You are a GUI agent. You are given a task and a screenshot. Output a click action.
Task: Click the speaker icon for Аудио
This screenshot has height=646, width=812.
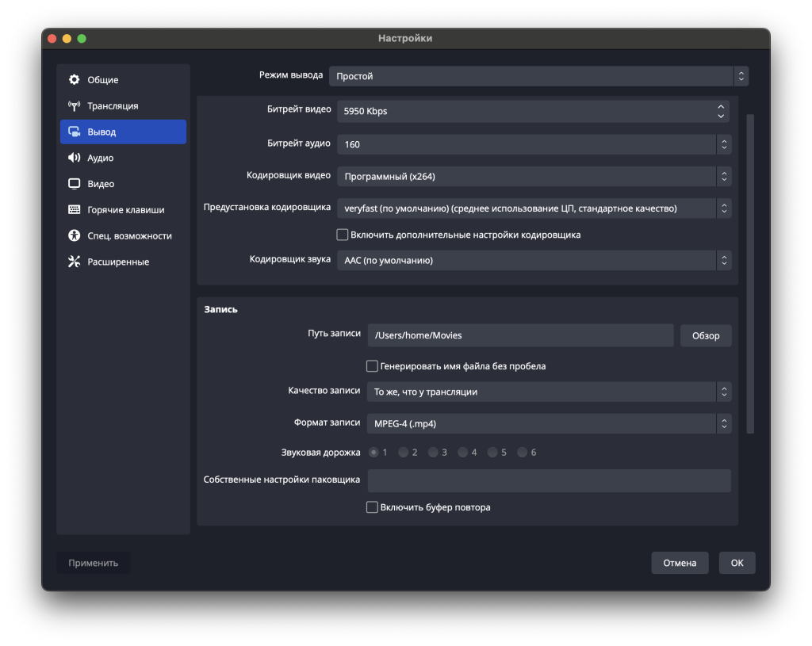pyautogui.click(x=74, y=158)
